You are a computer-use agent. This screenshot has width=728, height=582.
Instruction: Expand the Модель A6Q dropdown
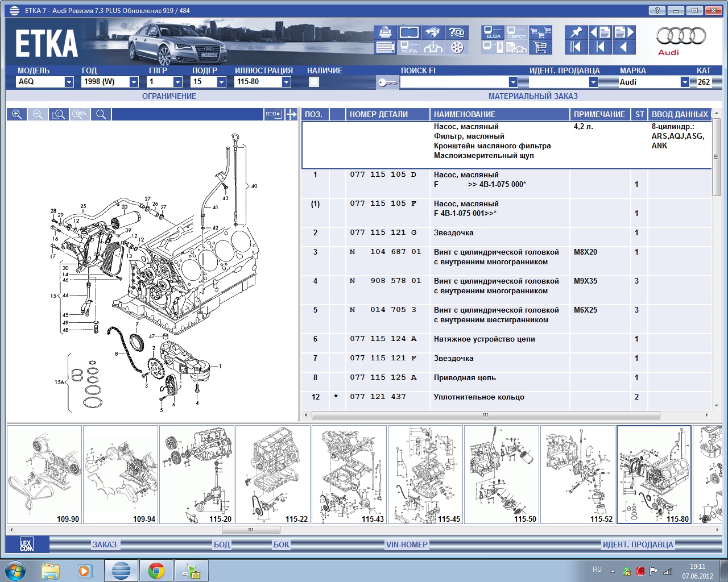click(x=69, y=82)
